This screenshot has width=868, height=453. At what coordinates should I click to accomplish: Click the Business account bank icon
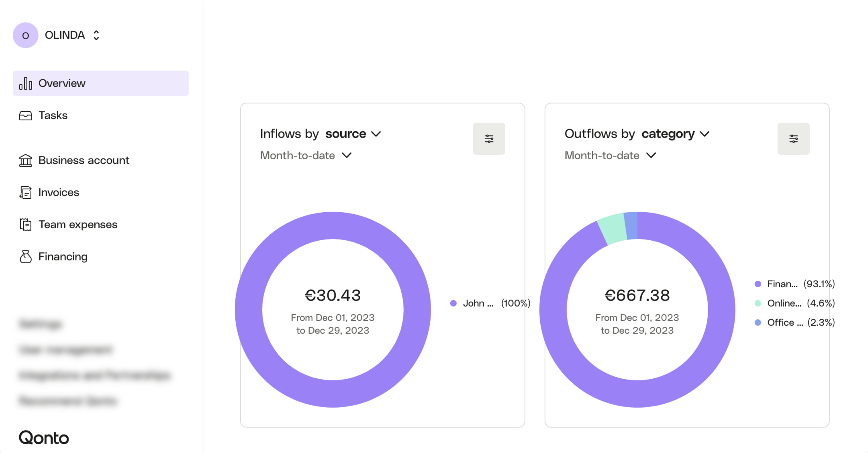pyautogui.click(x=25, y=160)
